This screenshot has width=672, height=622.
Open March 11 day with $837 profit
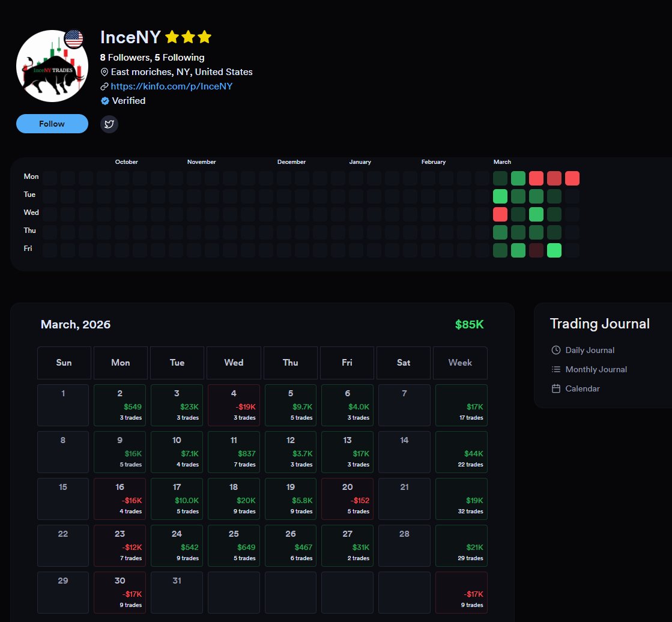[234, 452]
